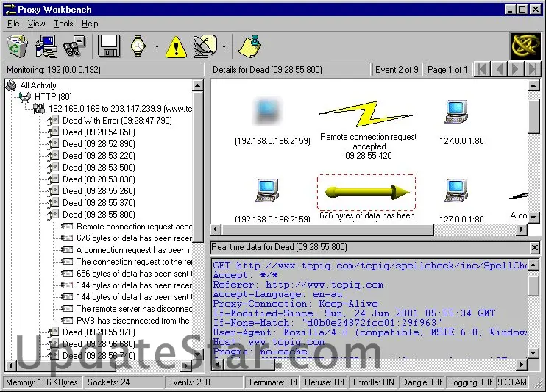This screenshot has width=546, height=392.
Task: Click the details pane scroll down arrow
Action: [x=533, y=217]
